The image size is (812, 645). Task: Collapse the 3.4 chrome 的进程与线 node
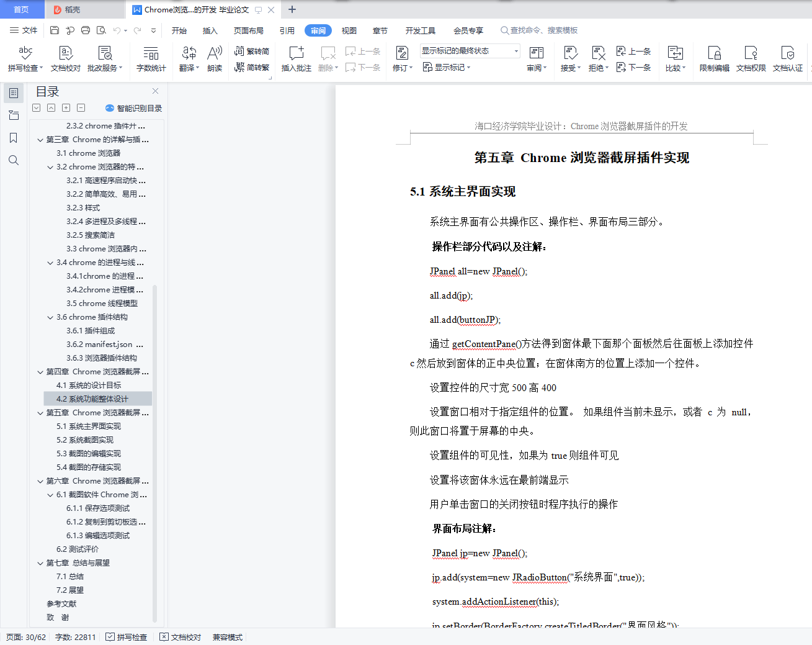click(50, 263)
